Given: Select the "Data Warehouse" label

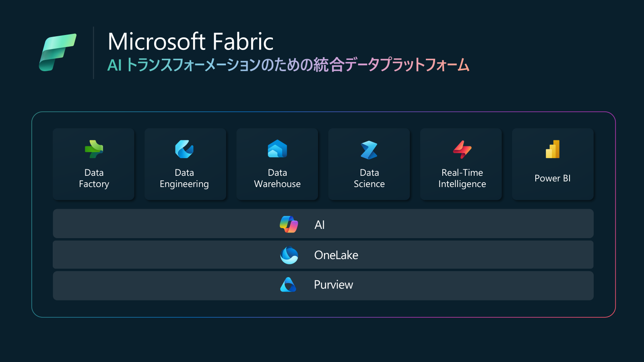Looking at the screenshot, I should (x=277, y=178).
